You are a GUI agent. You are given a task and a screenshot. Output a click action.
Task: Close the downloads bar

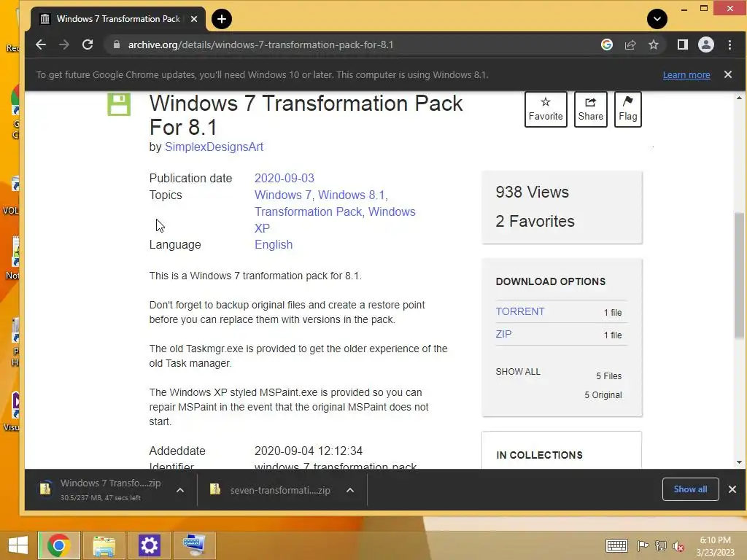click(732, 489)
